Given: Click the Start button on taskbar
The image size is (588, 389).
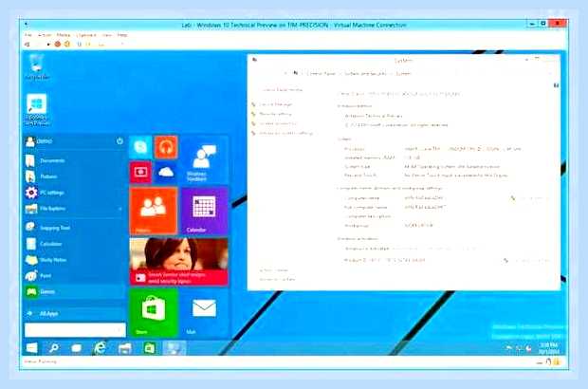Looking at the screenshot, I should 31,348.
